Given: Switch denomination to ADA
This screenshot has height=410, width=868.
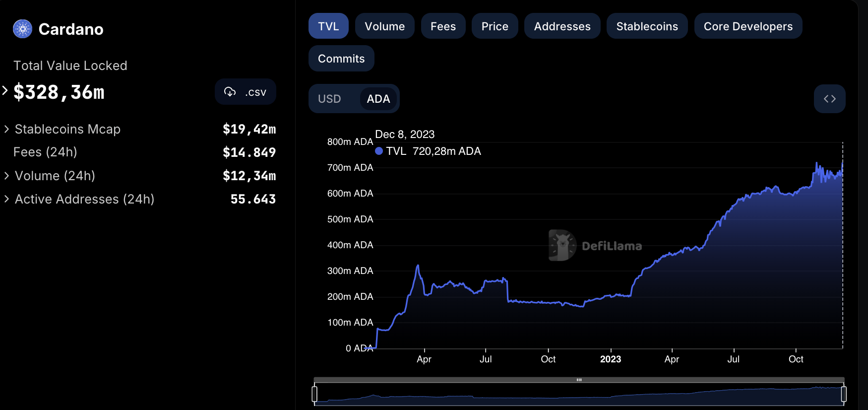Looking at the screenshot, I should (x=378, y=99).
